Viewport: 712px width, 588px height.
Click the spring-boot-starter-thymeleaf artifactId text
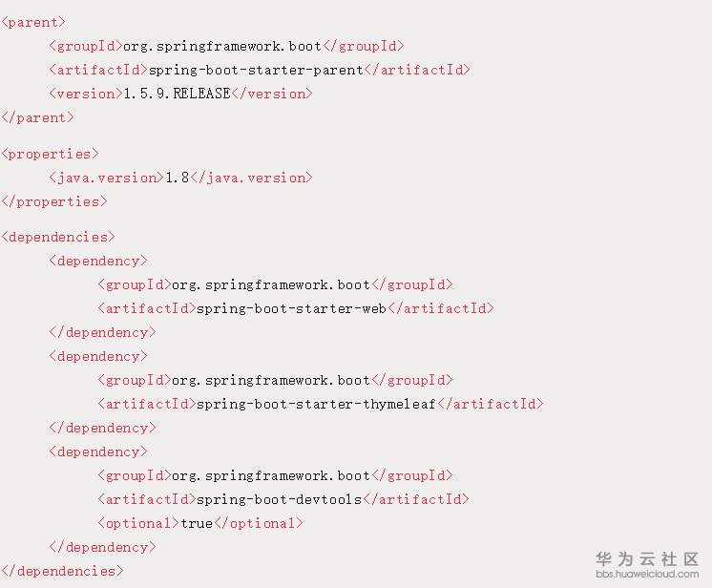pos(315,404)
